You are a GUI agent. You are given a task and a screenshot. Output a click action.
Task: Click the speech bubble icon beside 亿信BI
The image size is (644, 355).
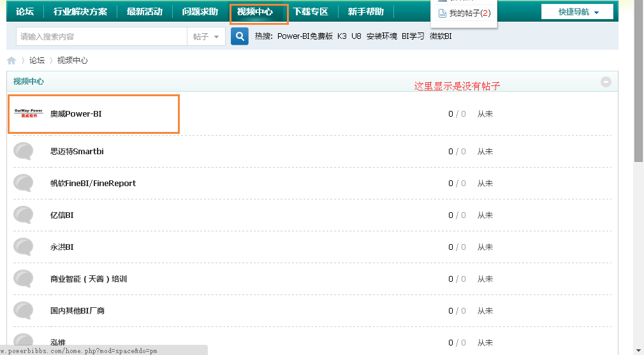click(x=24, y=215)
